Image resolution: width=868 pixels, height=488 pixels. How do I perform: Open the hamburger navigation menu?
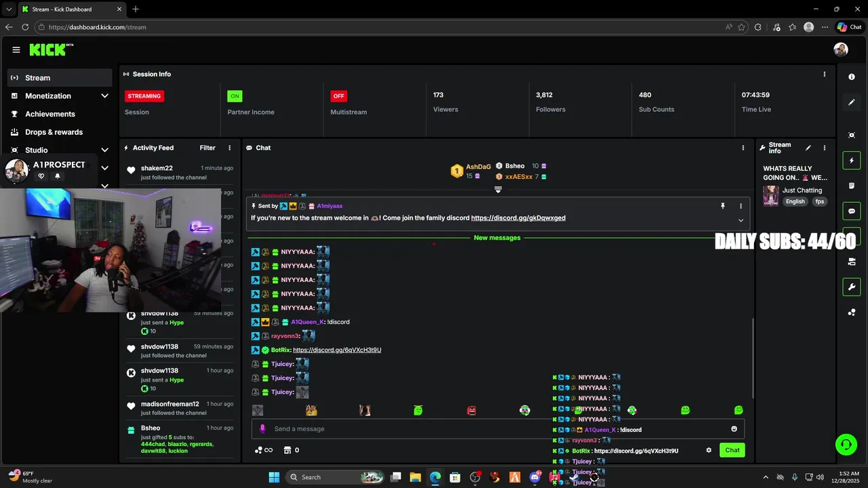tap(16, 49)
